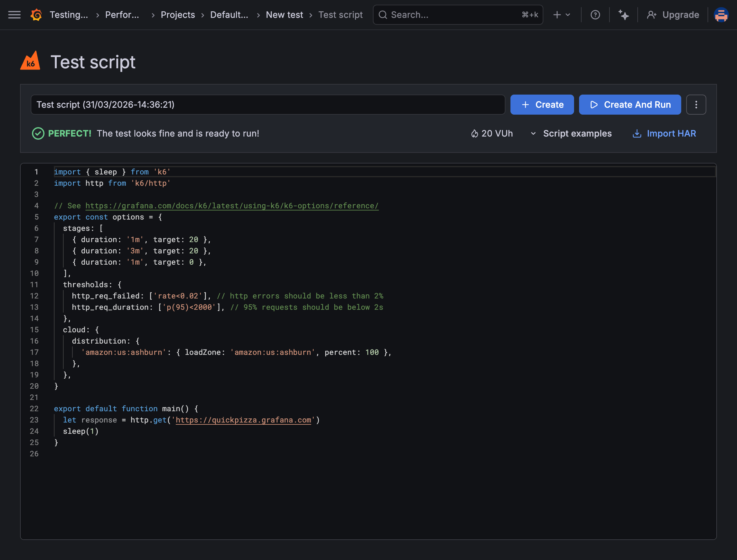
Task: Go to New test breadcrumb
Action: pyautogui.click(x=284, y=15)
